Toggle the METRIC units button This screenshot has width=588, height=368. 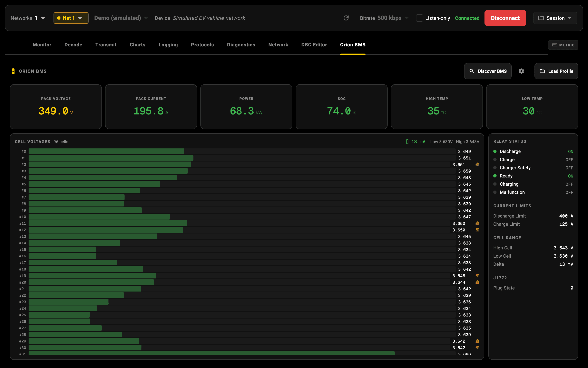pyautogui.click(x=563, y=45)
